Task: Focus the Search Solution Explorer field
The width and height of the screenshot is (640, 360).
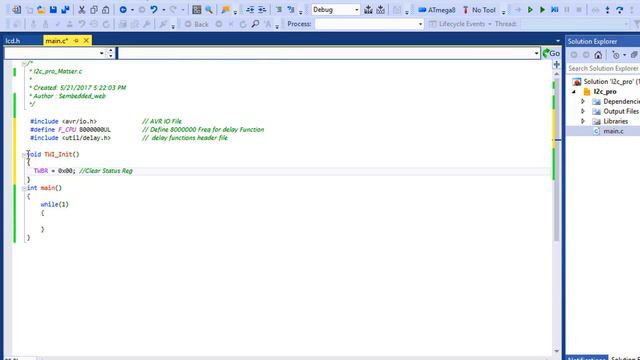Action: pyautogui.click(x=603, y=68)
